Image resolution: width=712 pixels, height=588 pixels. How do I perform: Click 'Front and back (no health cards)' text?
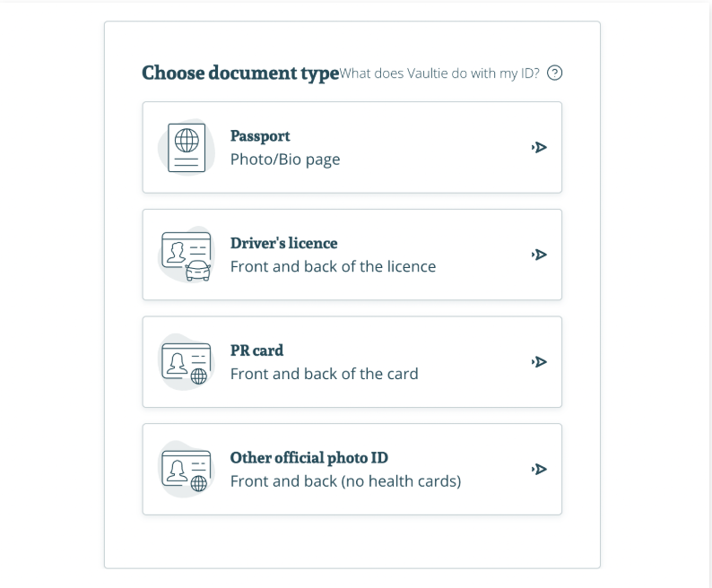point(345,481)
